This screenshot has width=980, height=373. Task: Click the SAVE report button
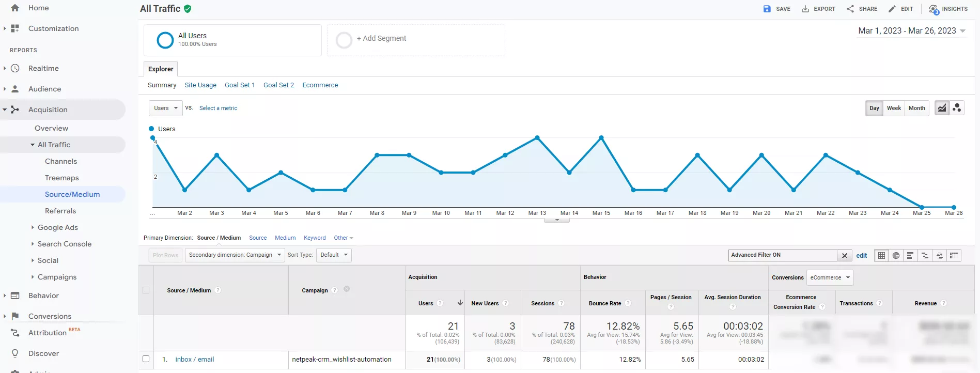pos(777,9)
